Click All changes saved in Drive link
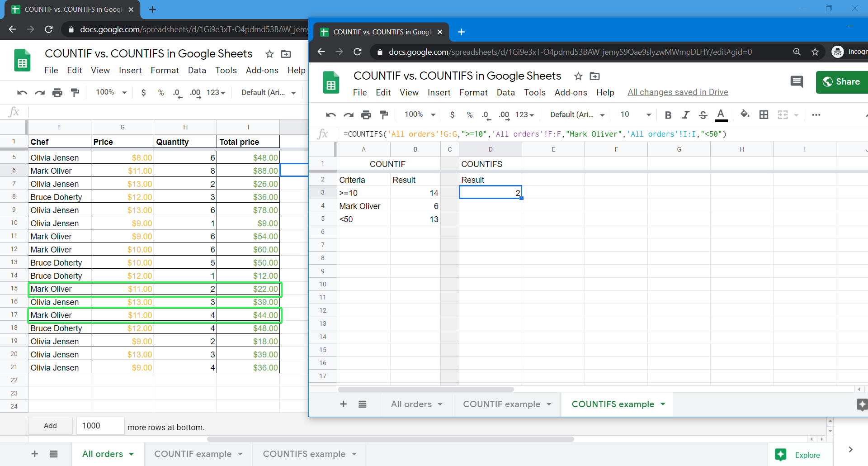 678,92
